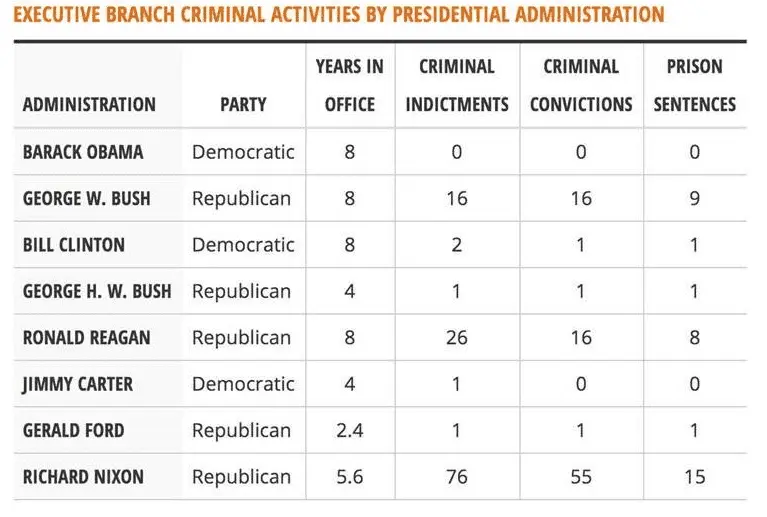The width and height of the screenshot is (767, 517).
Task: Select the Ronald Reagan name cell
Action: coord(87,337)
